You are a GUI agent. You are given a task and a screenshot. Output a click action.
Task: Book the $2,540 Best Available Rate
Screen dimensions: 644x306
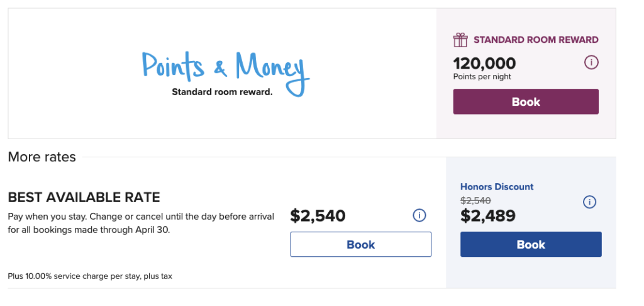[360, 244]
